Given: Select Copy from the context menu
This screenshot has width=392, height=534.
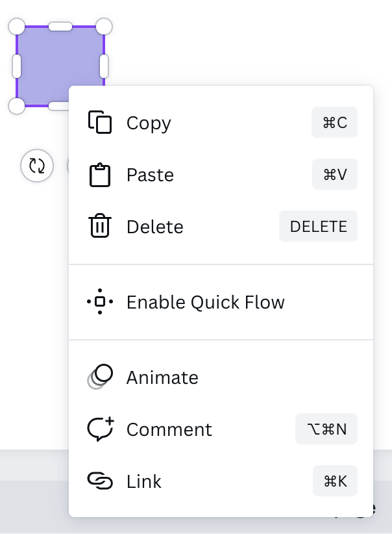Looking at the screenshot, I should (221, 123).
